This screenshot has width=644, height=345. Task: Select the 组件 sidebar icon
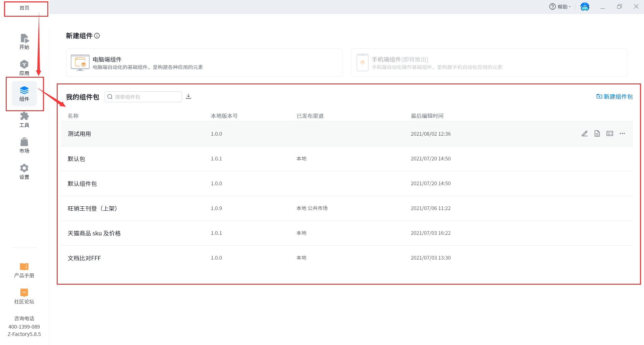[24, 94]
